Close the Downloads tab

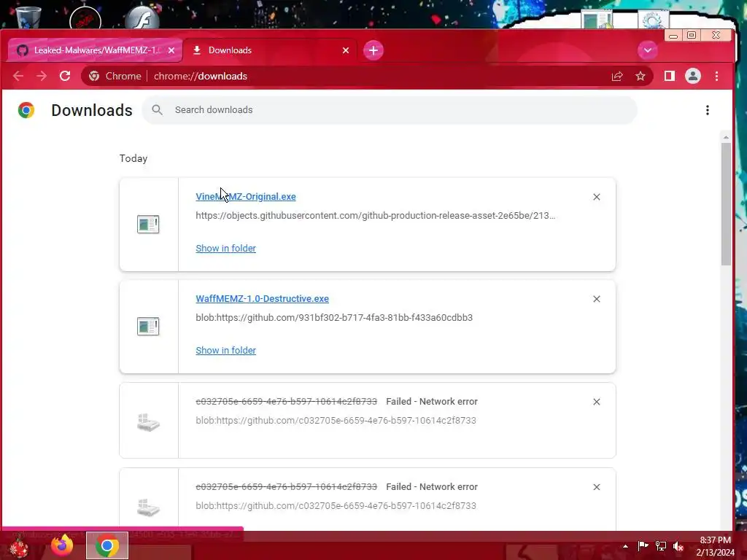(346, 50)
